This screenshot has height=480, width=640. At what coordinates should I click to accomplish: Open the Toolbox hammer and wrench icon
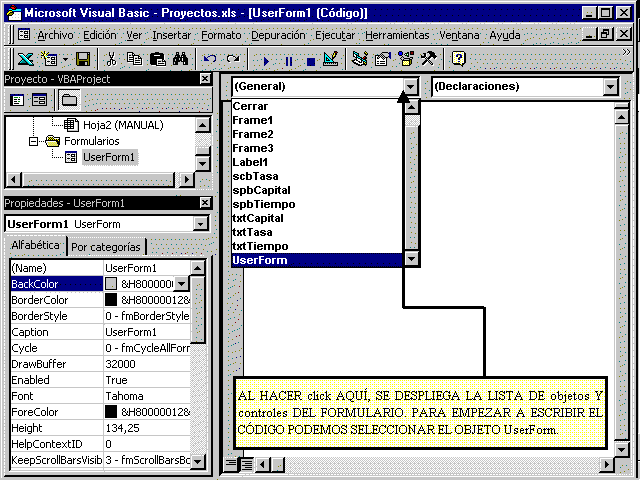pyautogui.click(x=429, y=60)
